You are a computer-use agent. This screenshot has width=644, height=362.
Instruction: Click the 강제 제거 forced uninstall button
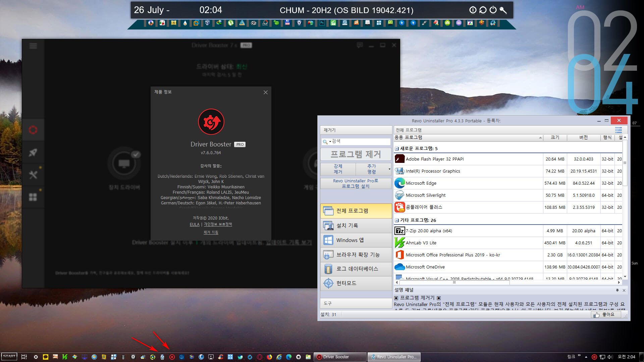pos(338,169)
